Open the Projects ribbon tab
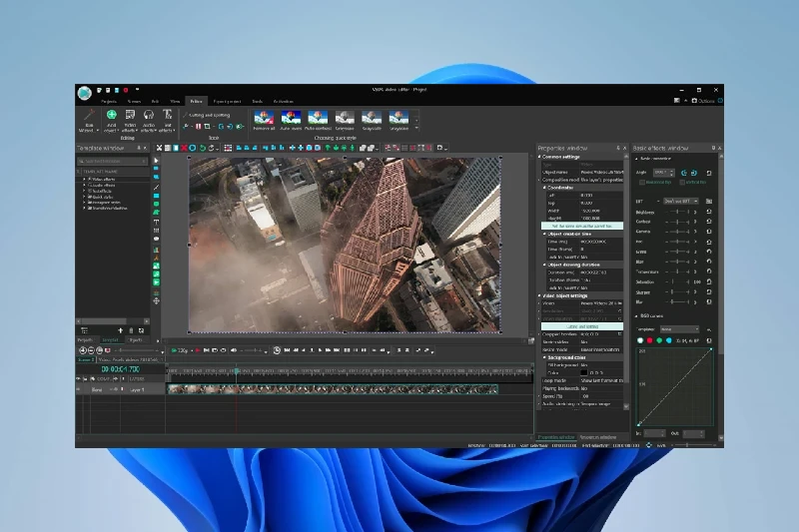The width and height of the screenshot is (799, 532). pyautogui.click(x=109, y=101)
